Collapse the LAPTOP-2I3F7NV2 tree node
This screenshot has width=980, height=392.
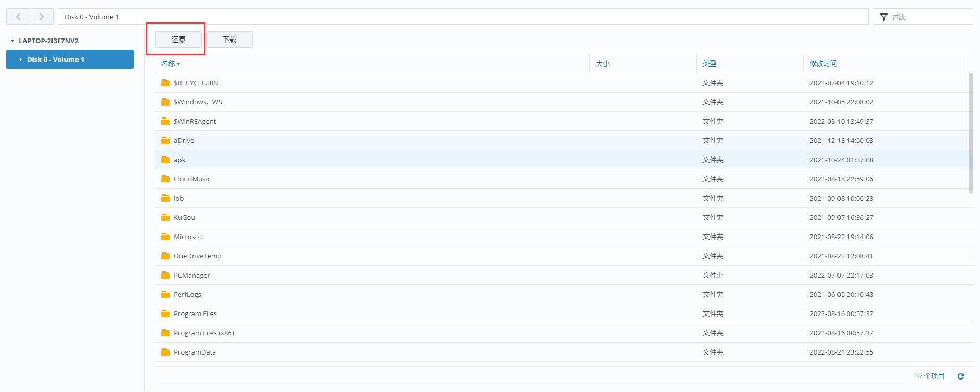click(12, 41)
